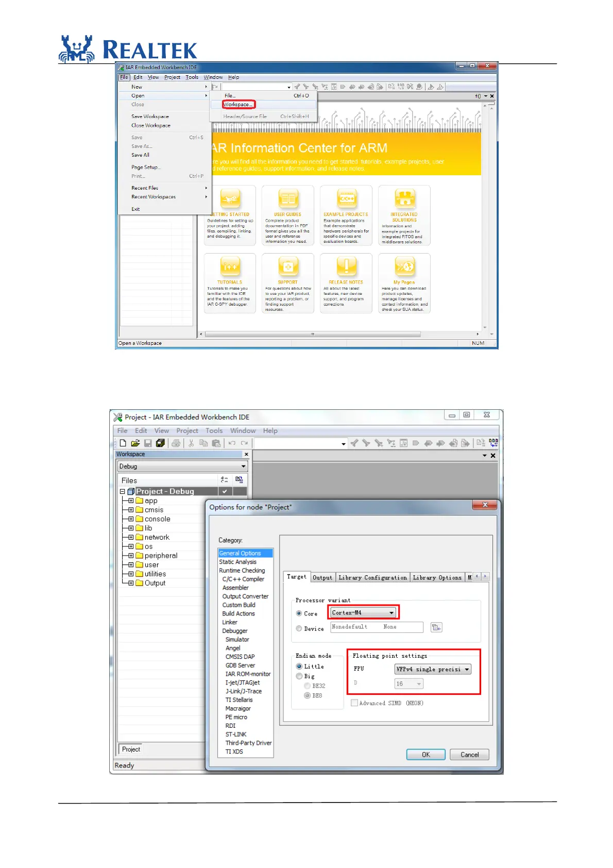Click the Compile icon in Project window toolbar
This screenshot has width=613, height=868.
tap(481, 443)
